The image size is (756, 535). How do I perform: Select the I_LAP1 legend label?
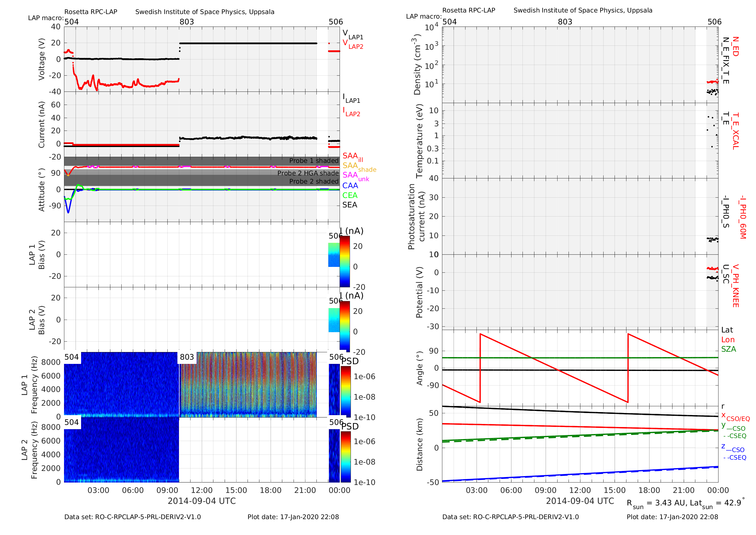pyautogui.click(x=351, y=98)
